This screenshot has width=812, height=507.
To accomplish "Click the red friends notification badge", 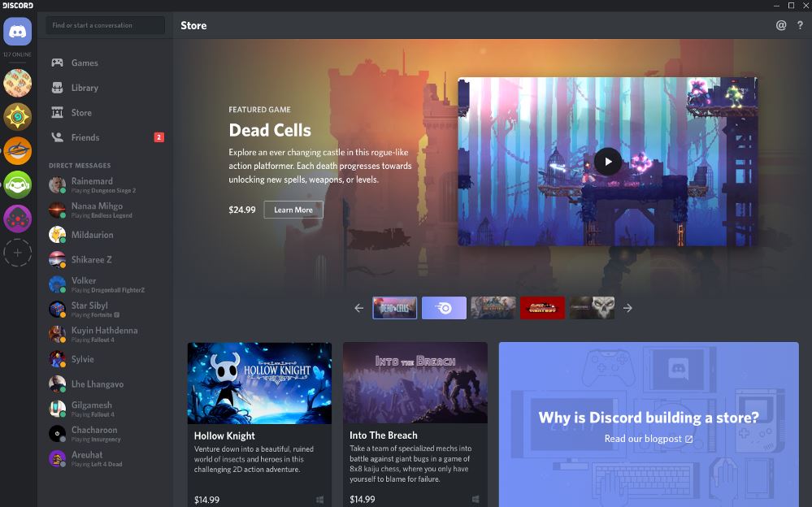I will pos(159,137).
